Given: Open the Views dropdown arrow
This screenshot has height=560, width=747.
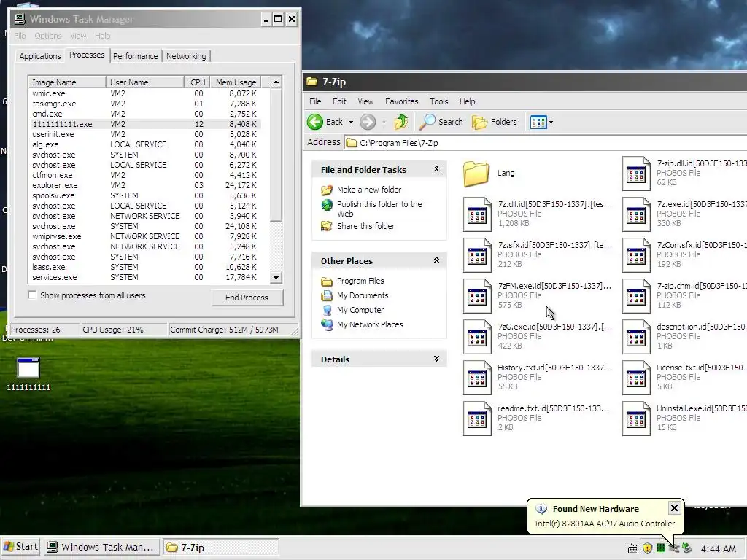Looking at the screenshot, I should pos(551,122).
